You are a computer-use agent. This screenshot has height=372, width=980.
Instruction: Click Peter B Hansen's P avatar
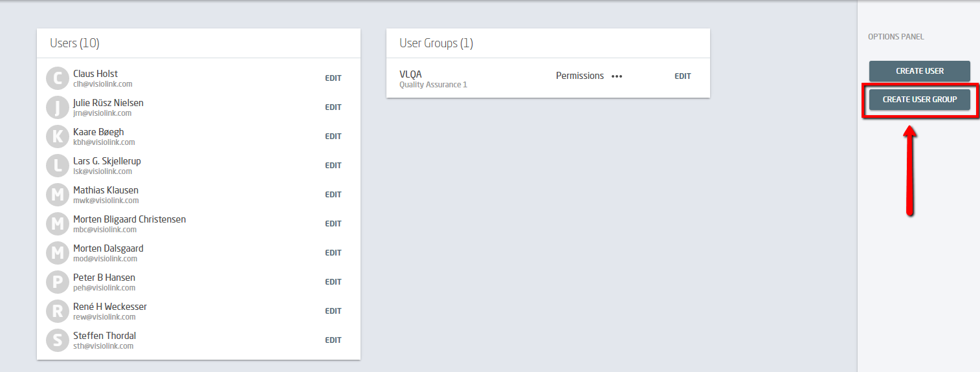pyautogui.click(x=58, y=282)
